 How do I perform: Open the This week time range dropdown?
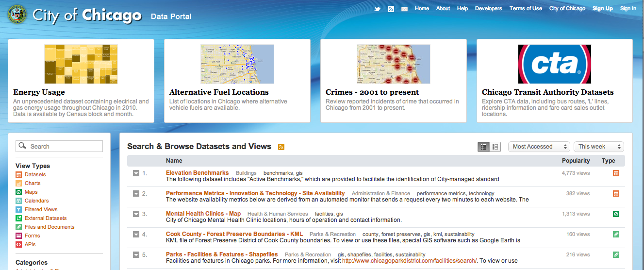pos(598,147)
